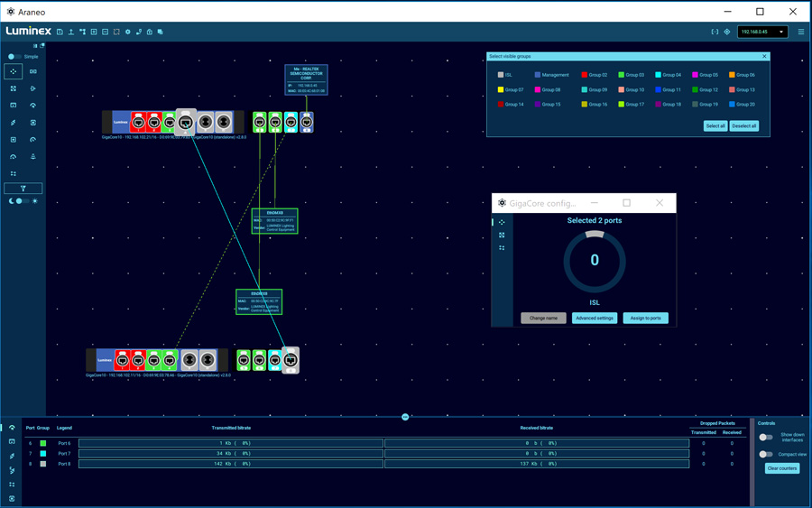
Task: Click the 'Selected 2 ports' heading
Action: 595,220
